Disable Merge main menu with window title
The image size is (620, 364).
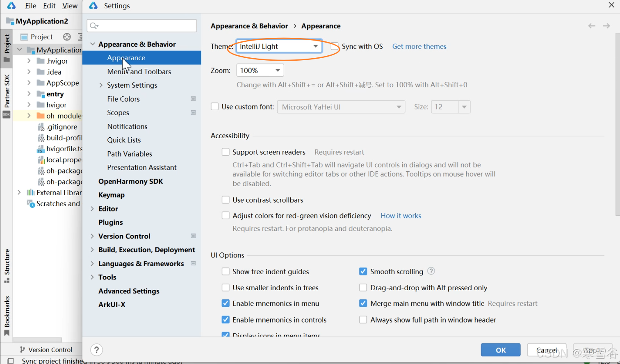tap(363, 303)
